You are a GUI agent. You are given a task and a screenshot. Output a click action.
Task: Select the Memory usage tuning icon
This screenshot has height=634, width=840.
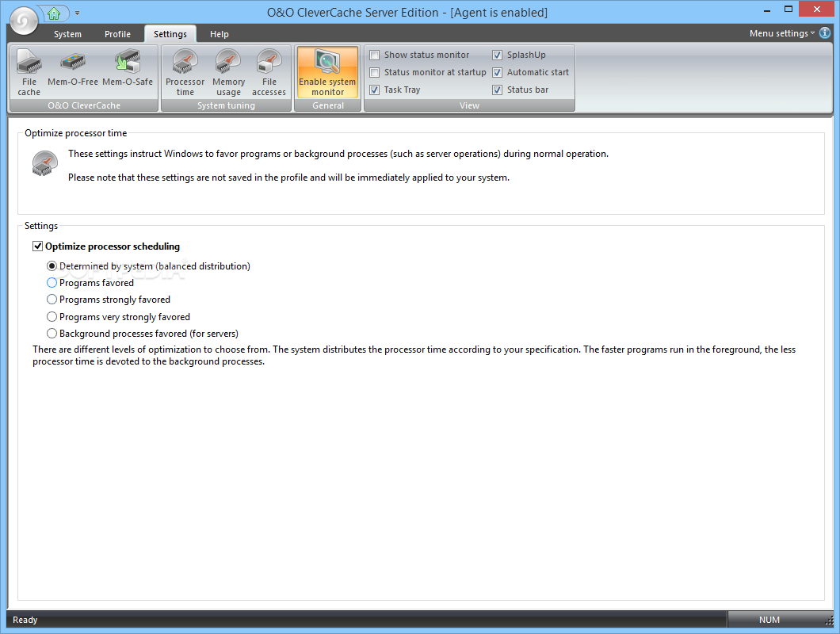tap(229, 72)
